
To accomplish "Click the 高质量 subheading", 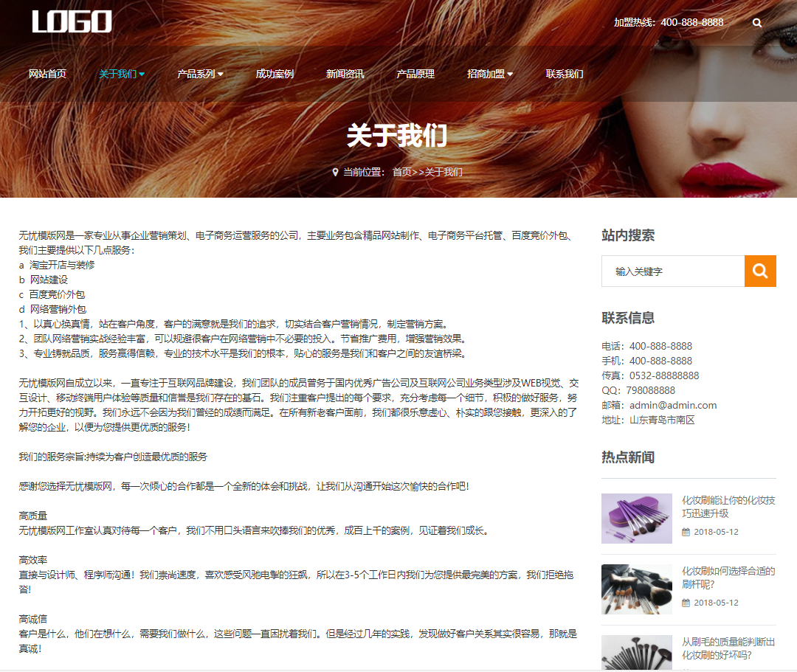I will pos(33,516).
